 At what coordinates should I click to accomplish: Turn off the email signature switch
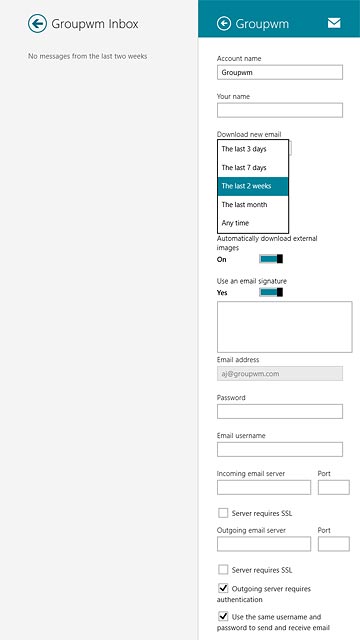(271, 292)
